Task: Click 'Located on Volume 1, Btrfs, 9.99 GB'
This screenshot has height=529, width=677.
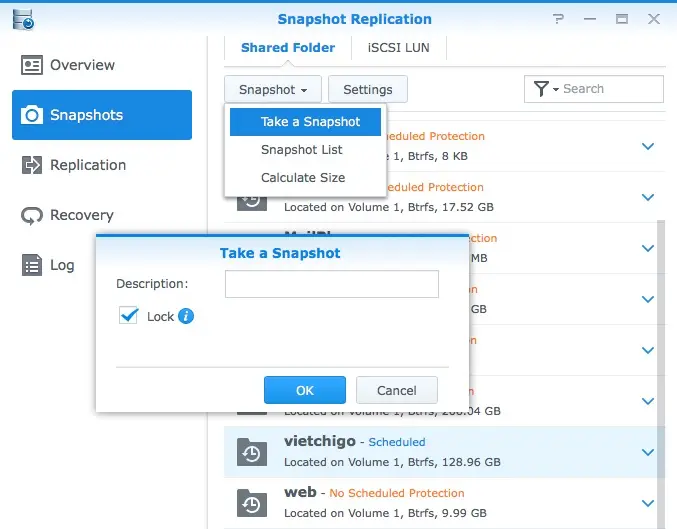Action: (x=385, y=513)
